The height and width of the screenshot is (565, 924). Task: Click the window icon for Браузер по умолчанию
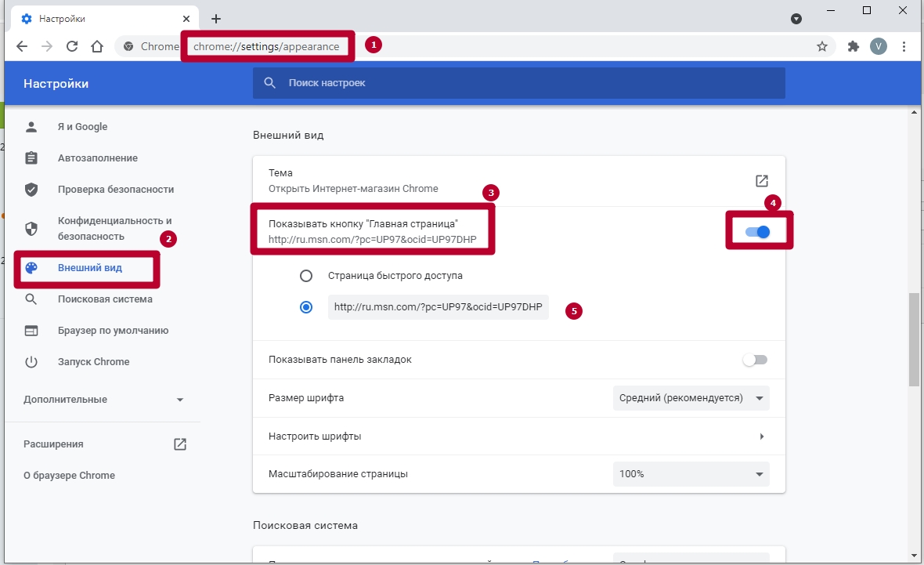point(31,330)
